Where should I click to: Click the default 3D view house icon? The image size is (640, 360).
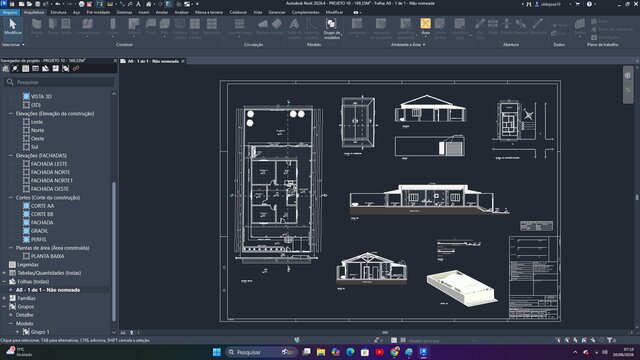click(149, 4)
